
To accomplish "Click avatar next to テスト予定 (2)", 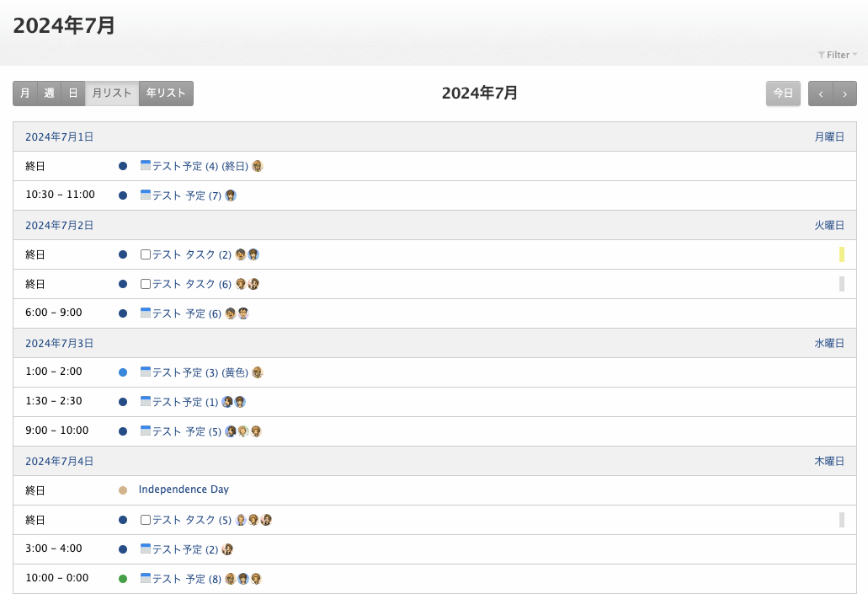I will 227,549.
